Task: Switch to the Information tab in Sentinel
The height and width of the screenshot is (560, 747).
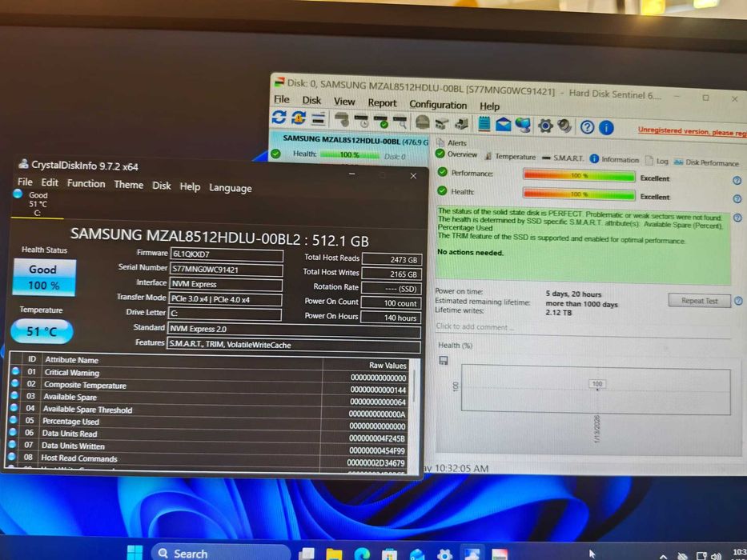Action: point(614,159)
